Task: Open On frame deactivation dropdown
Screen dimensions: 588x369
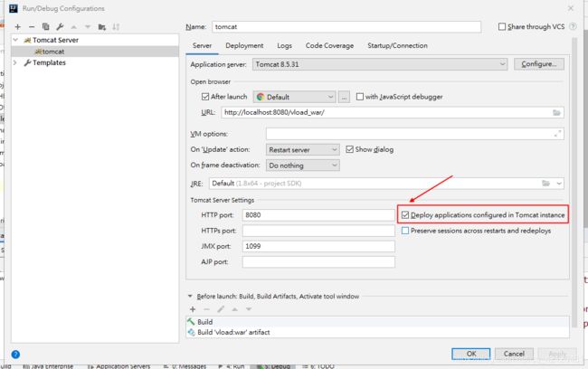Action: pyautogui.click(x=303, y=166)
